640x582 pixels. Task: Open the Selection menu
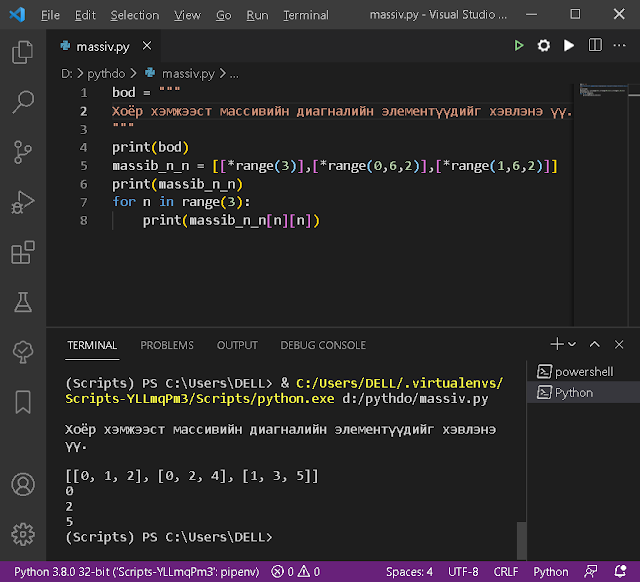click(135, 15)
